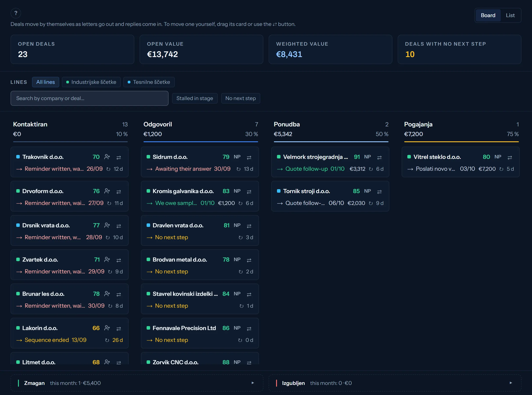Click the €7,200 value on Vitrel steklo card
The width and height of the screenshot is (532, 395).
coord(487,169)
